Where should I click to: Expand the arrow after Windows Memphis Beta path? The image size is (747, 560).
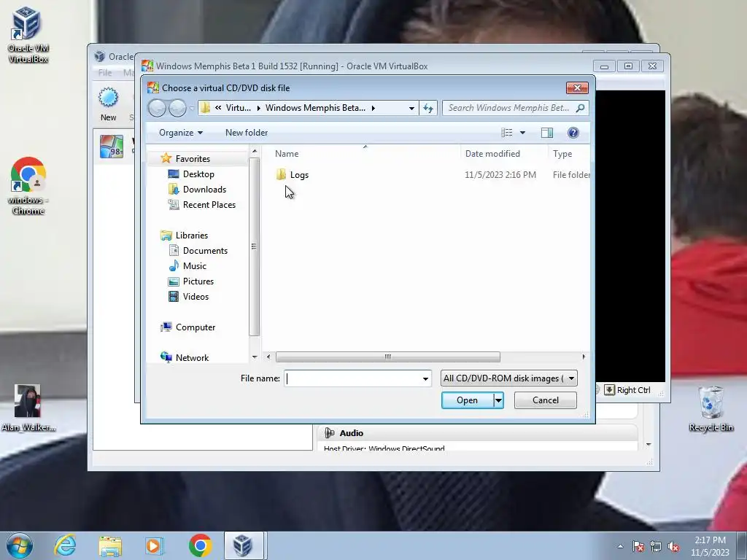pyautogui.click(x=373, y=108)
